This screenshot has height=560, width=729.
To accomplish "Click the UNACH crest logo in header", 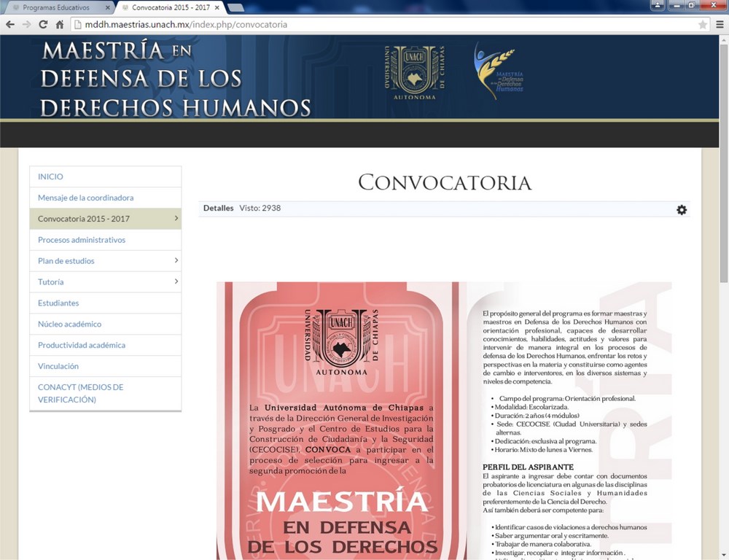I will click(x=414, y=73).
